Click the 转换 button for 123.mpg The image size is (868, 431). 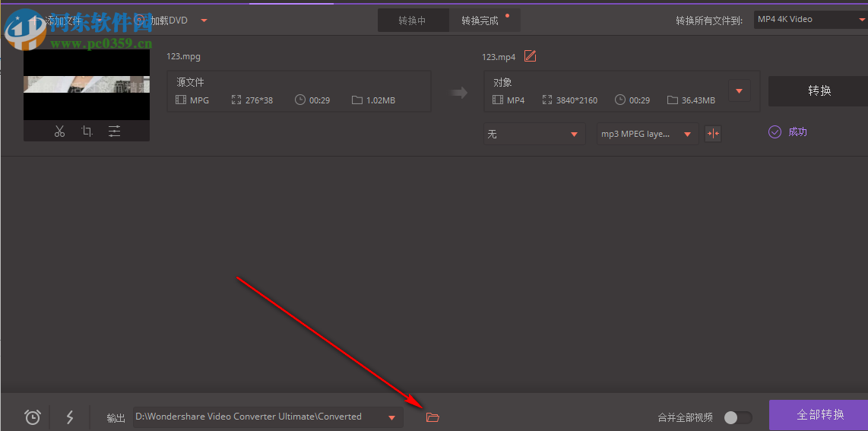(x=818, y=90)
